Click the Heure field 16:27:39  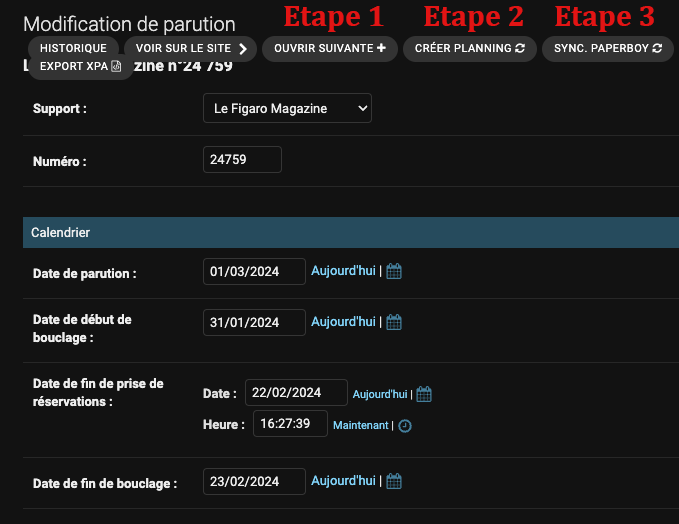pos(290,424)
